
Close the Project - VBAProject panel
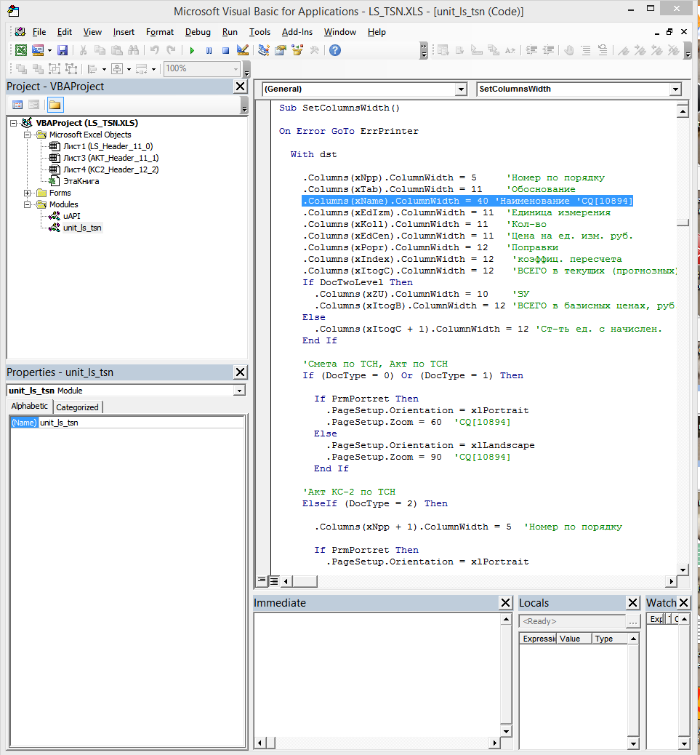240,86
